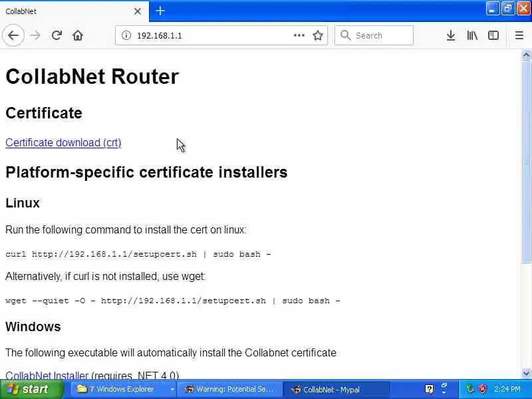Open a new tab with the plus button
Viewport: 532px width, 399px height.
(x=160, y=11)
